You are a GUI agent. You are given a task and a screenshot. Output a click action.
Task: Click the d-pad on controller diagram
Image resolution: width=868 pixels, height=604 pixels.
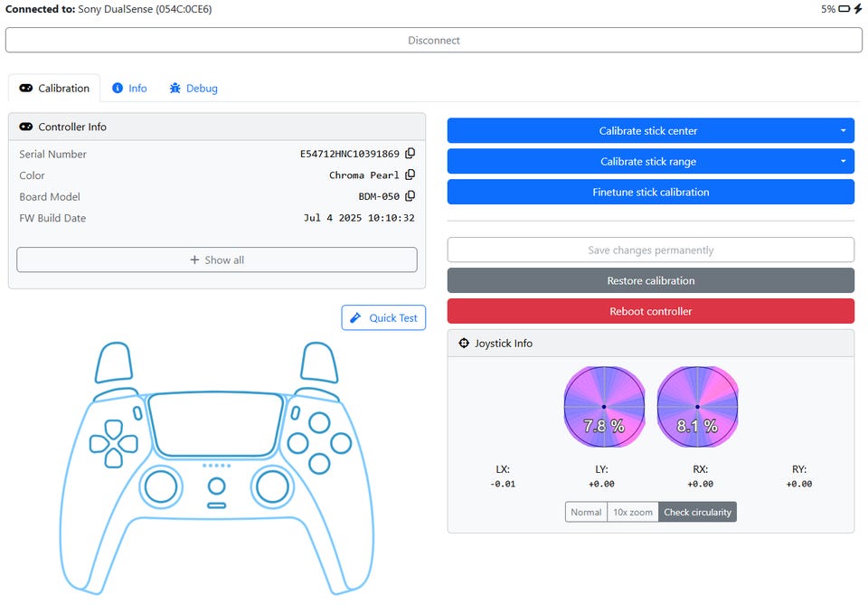114,443
